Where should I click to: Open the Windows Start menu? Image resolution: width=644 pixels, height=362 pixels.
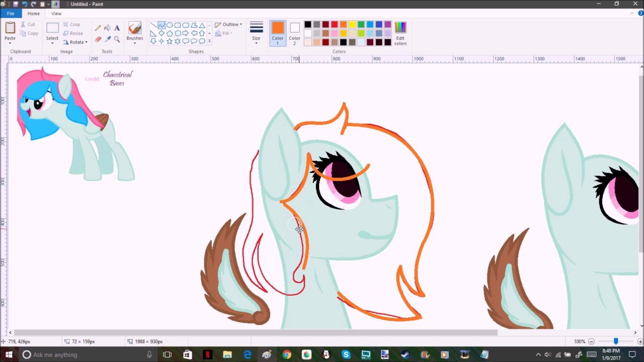click(x=9, y=354)
